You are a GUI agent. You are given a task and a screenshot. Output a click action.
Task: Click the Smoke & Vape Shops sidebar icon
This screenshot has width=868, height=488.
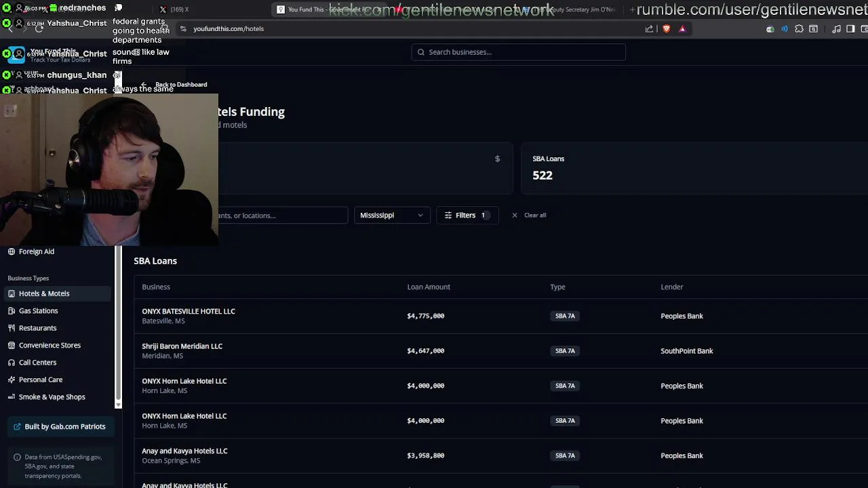pos(12,397)
